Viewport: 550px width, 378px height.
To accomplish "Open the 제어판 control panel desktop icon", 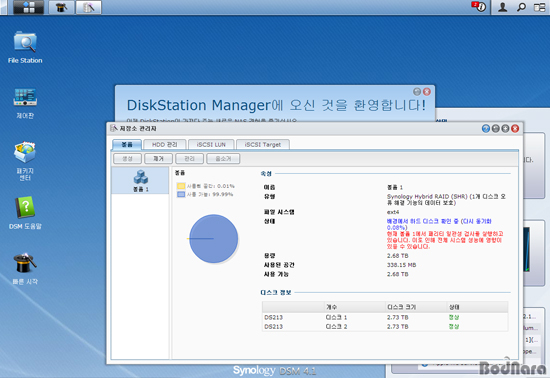I will click(x=25, y=103).
